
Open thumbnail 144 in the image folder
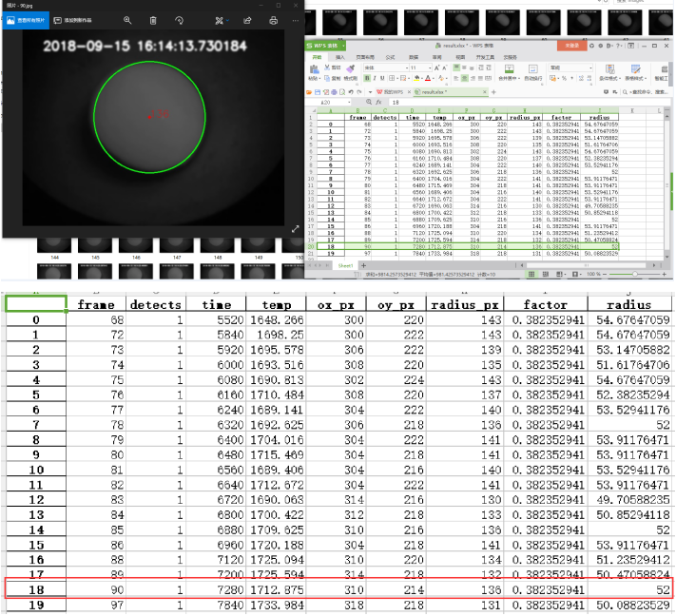54,247
